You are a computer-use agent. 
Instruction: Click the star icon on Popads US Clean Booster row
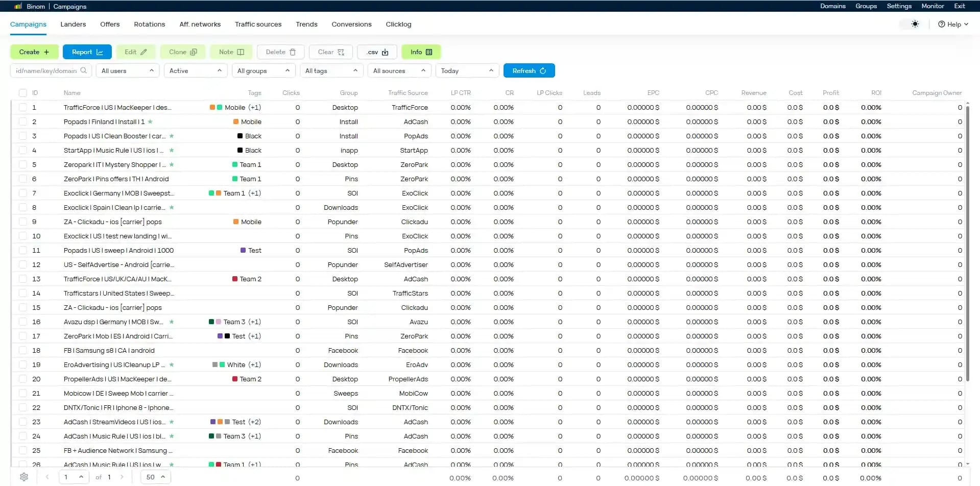pyautogui.click(x=172, y=136)
